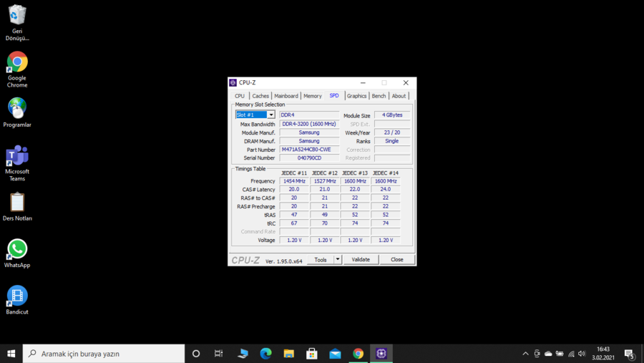The height and width of the screenshot is (363, 644).
Task: Click JEDEC #11 frequency 1454 MHz
Action: coord(294,181)
